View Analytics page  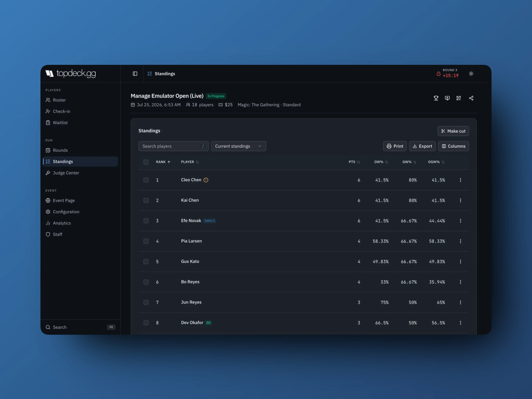coord(80,223)
